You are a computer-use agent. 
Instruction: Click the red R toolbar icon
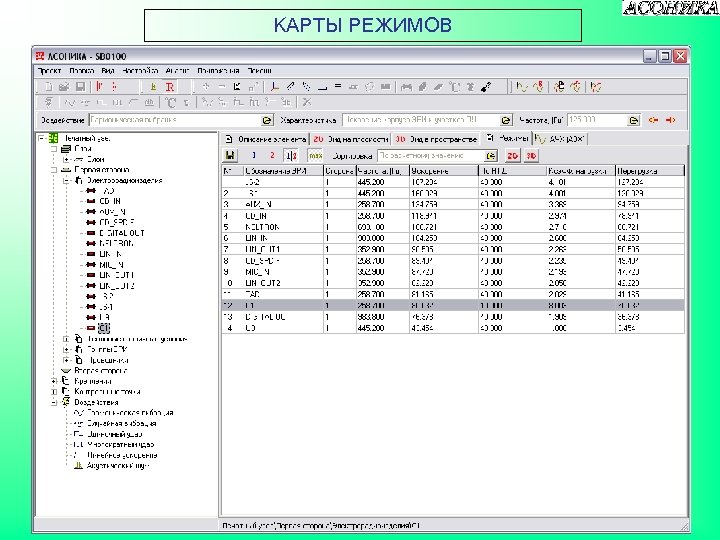pos(169,87)
